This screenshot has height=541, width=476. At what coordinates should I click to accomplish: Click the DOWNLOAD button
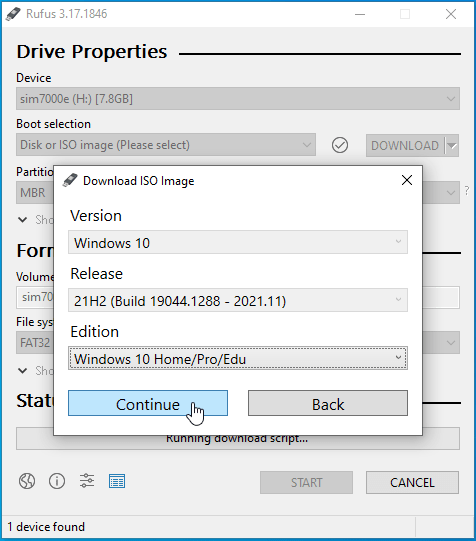[405, 146]
